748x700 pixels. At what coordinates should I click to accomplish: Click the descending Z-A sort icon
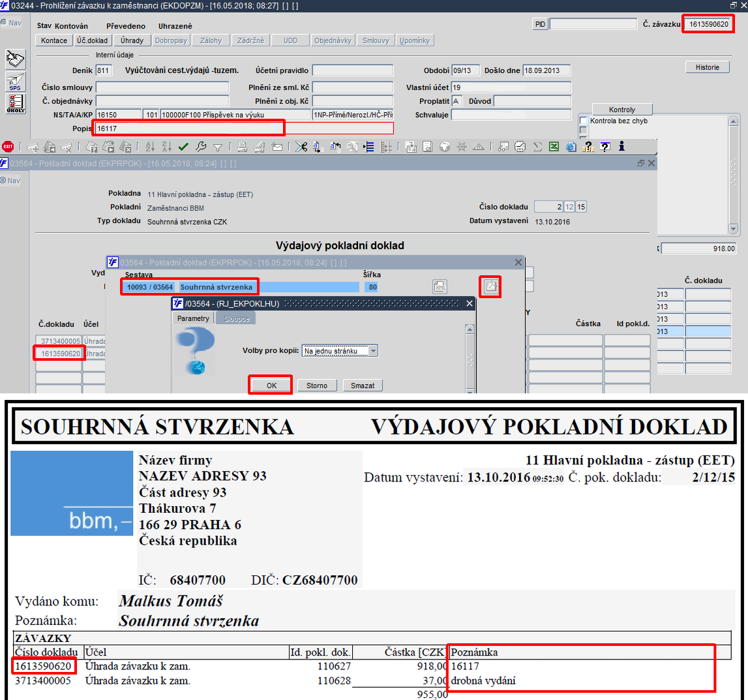pyautogui.click(x=166, y=147)
